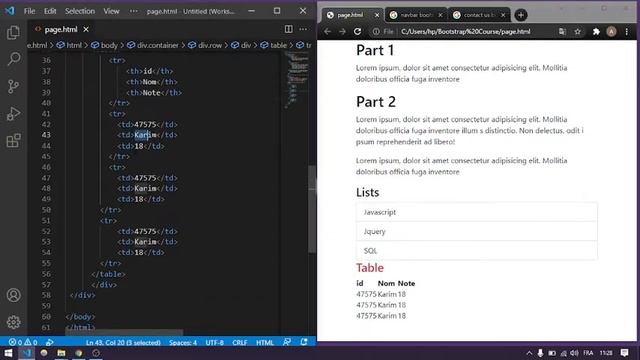Go back in the browser

pyautogui.click(x=327, y=31)
